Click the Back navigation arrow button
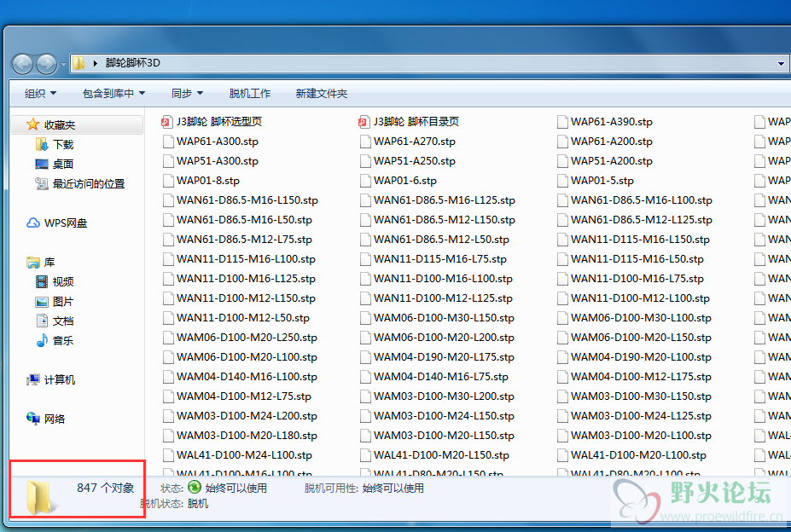This screenshot has height=532, width=791. click(x=23, y=64)
